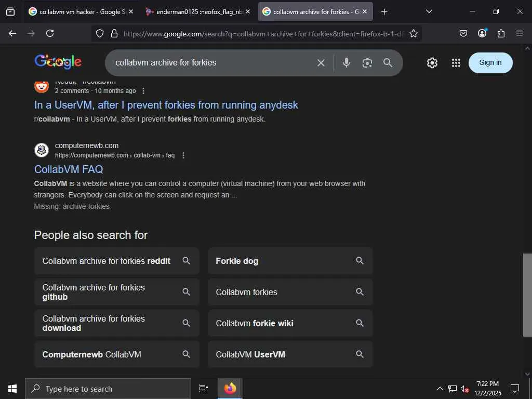The height and width of the screenshot is (399, 532).
Task: Open more options for Reddit result
Action: coord(143,91)
